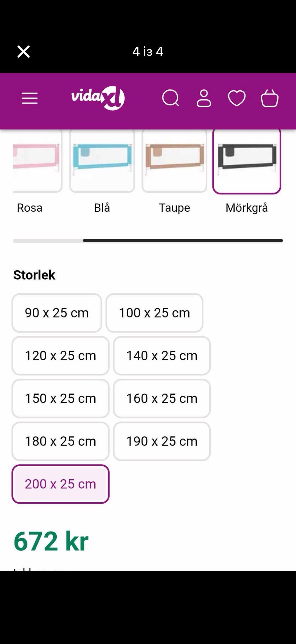
Task: Choose size 150 x 25 cm
Action: (60, 398)
